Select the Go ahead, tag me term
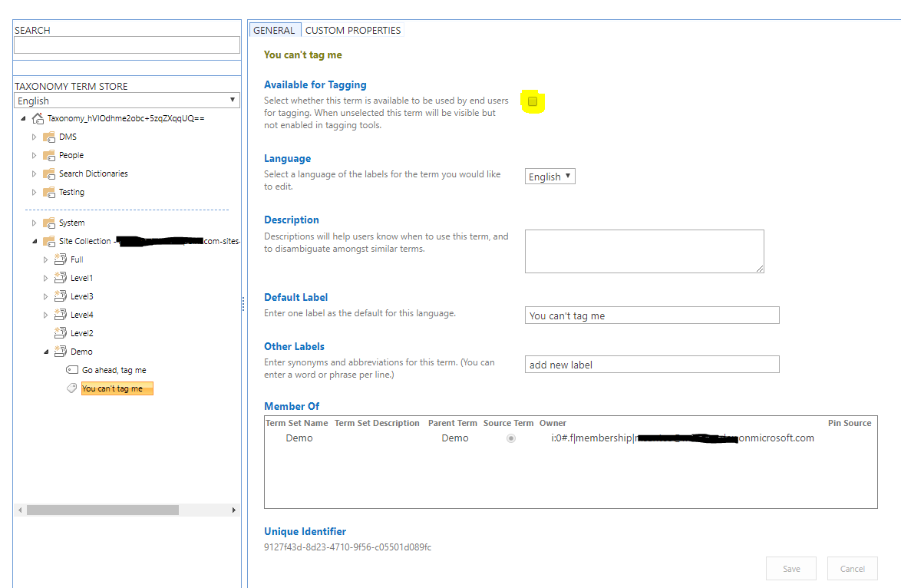This screenshot has height=588, width=901. [114, 370]
